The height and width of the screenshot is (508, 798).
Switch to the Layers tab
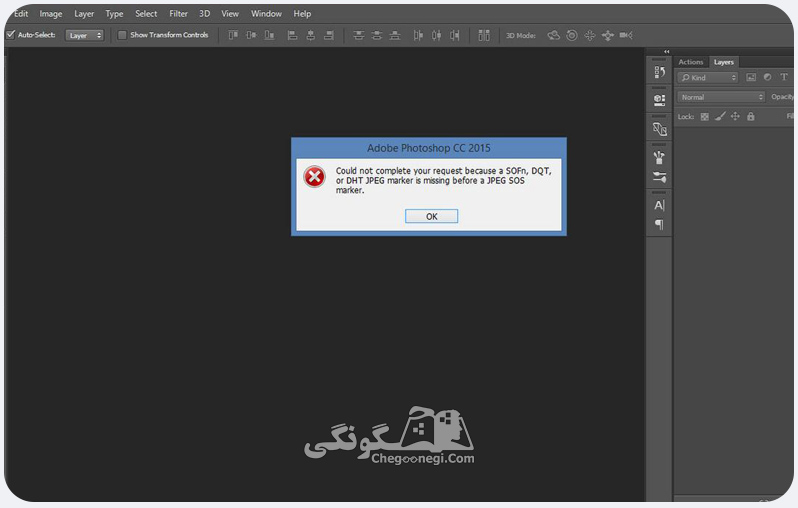click(724, 62)
